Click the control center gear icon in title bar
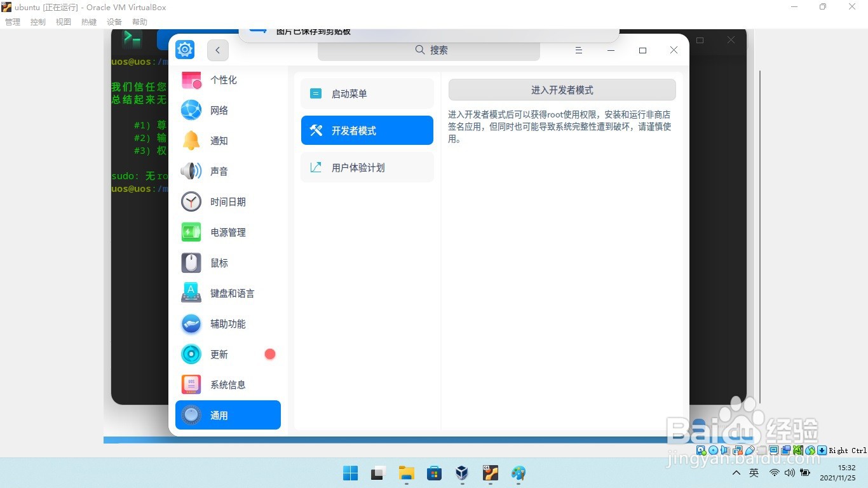 point(185,50)
